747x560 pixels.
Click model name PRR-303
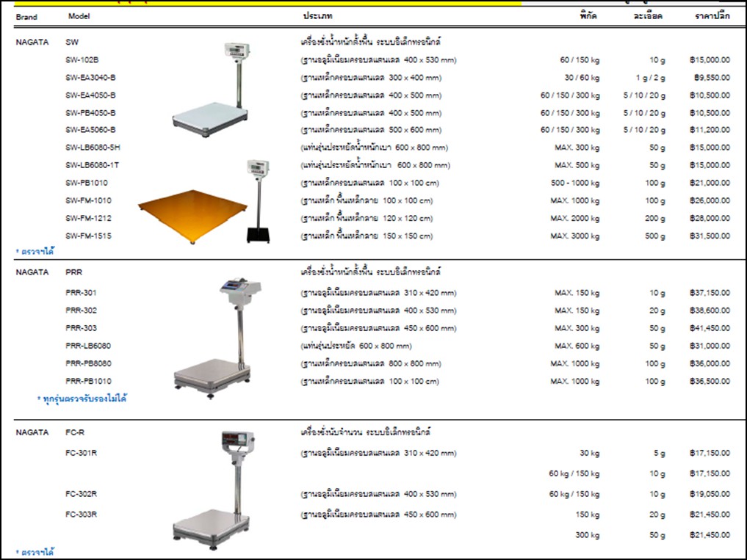pos(81,328)
